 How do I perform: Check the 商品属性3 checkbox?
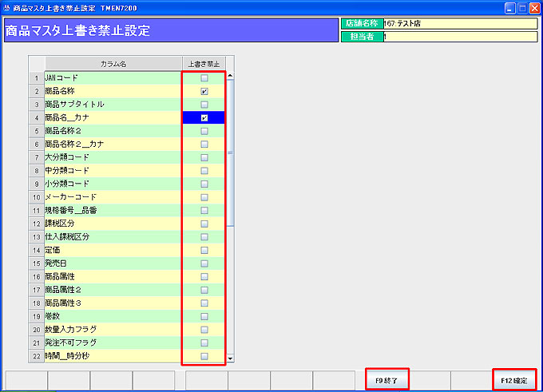click(x=204, y=303)
